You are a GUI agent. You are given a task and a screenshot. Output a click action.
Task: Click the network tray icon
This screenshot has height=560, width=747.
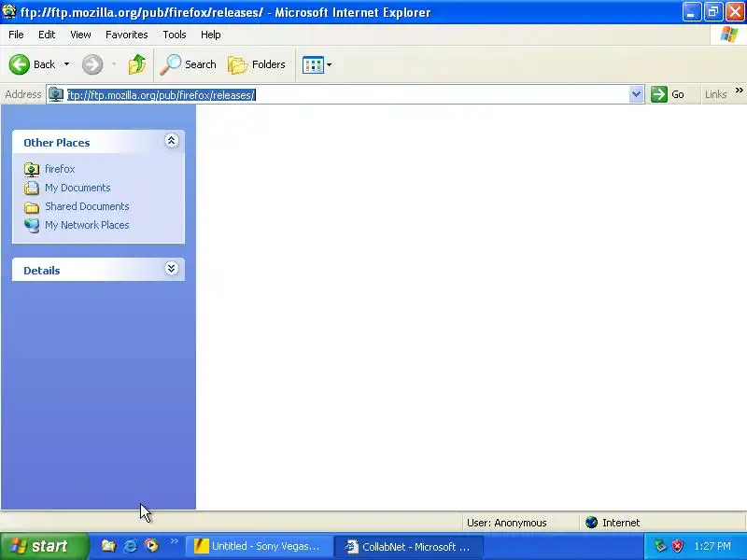tap(660, 546)
